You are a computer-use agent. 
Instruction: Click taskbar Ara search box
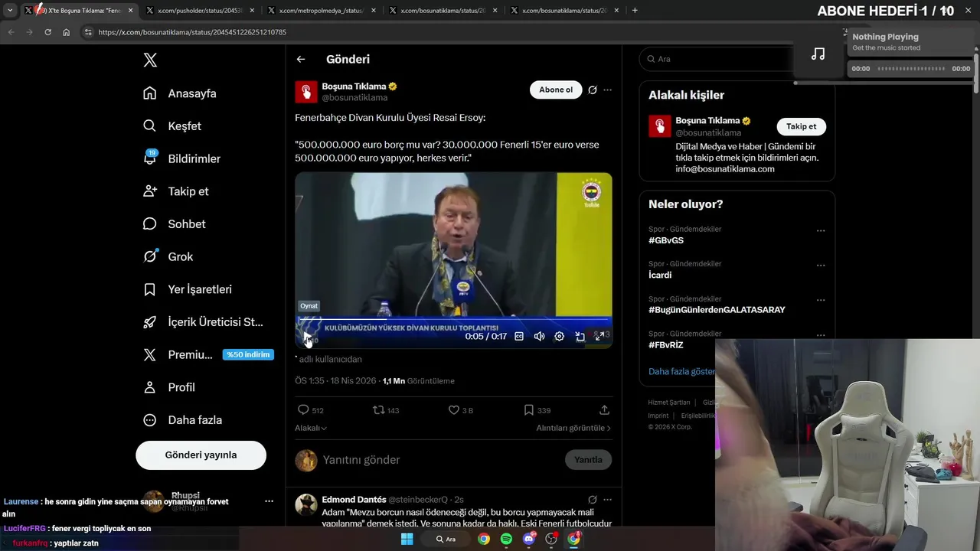(x=447, y=539)
